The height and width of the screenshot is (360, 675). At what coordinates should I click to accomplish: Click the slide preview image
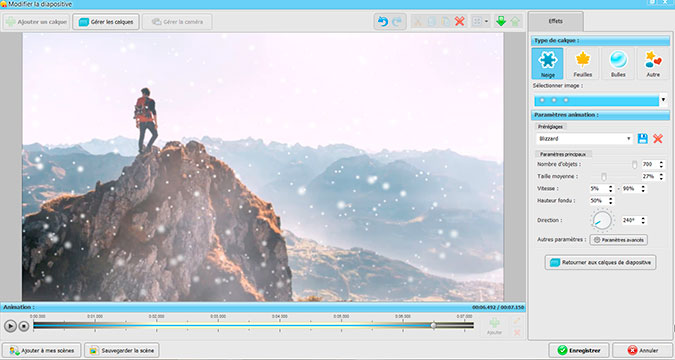click(x=263, y=167)
